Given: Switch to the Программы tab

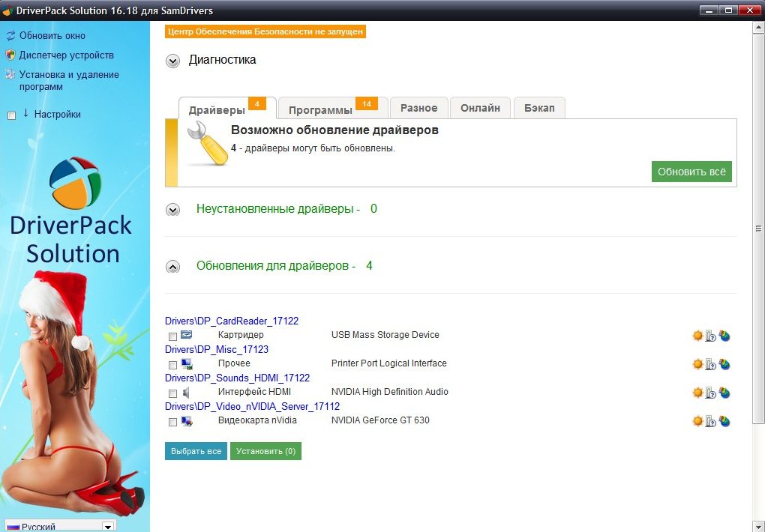Looking at the screenshot, I should click(320, 110).
